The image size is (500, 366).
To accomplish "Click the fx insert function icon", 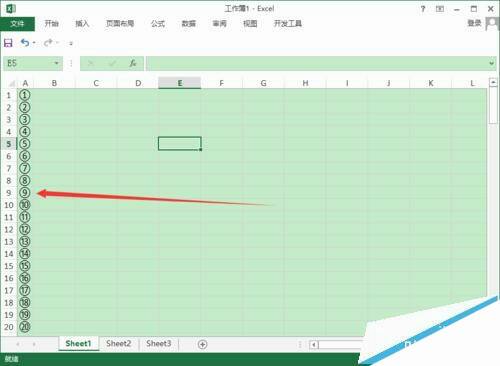I will click(x=133, y=63).
